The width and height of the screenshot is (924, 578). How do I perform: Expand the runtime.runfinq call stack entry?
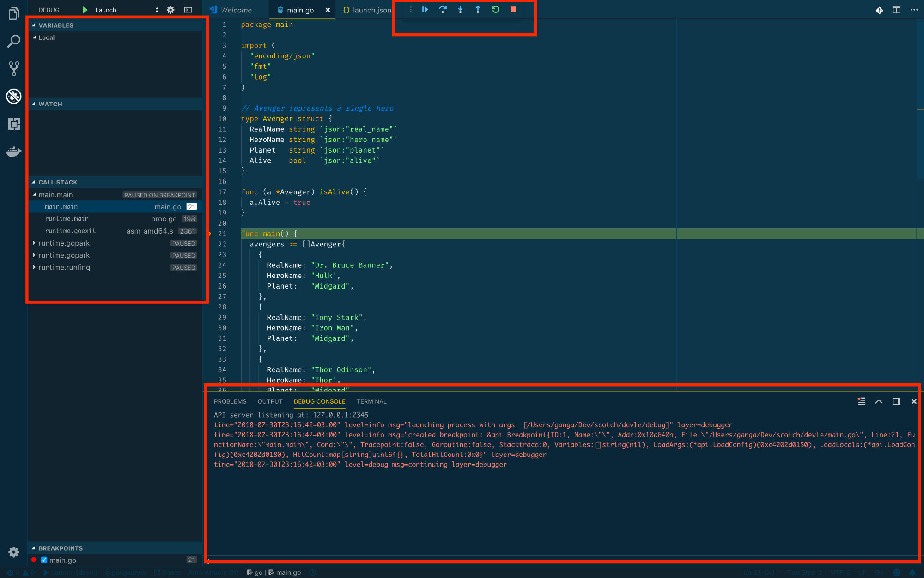pyautogui.click(x=36, y=267)
